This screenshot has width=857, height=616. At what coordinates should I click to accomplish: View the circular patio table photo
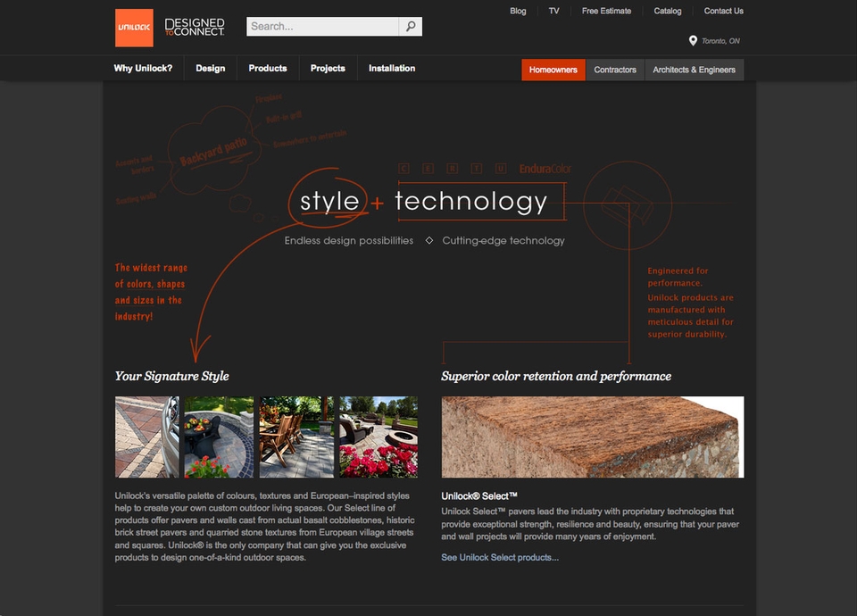[220, 437]
